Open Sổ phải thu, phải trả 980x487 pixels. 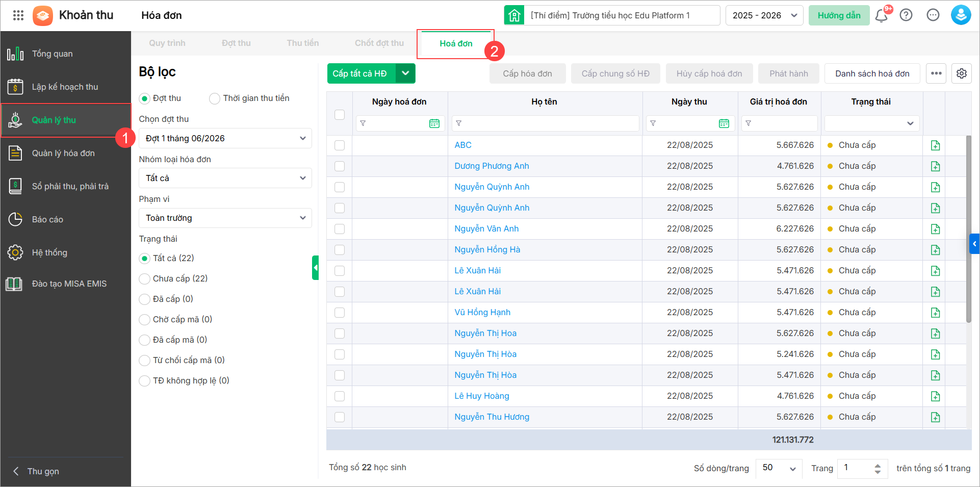tap(66, 186)
